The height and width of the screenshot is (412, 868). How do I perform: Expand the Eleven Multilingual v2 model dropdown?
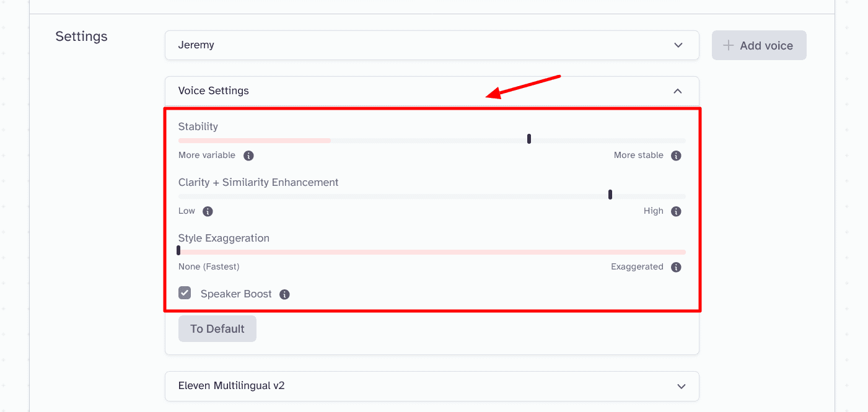[431, 386]
